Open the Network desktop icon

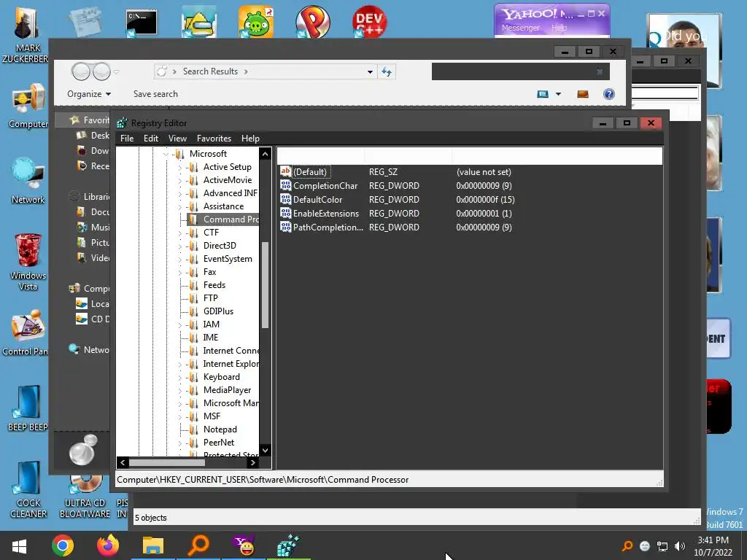(28, 181)
